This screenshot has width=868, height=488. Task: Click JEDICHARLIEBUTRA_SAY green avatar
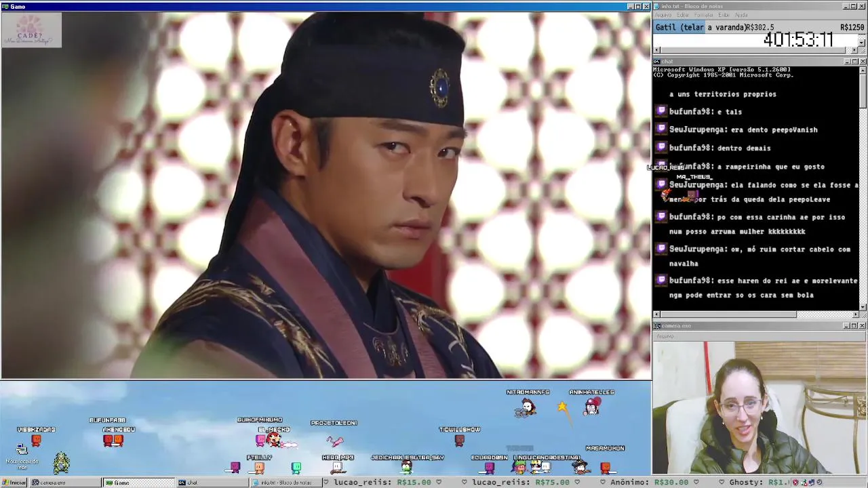tap(406, 467)
